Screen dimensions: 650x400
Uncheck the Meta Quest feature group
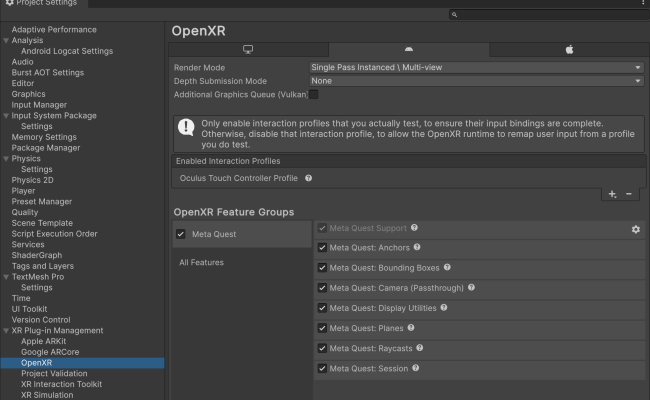pos(181,234)
